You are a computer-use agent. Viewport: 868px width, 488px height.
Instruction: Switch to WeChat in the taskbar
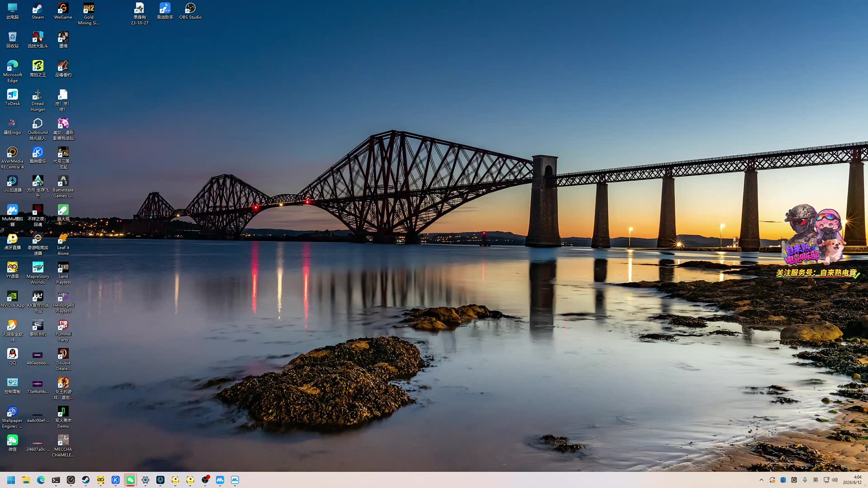click(130, 480)
